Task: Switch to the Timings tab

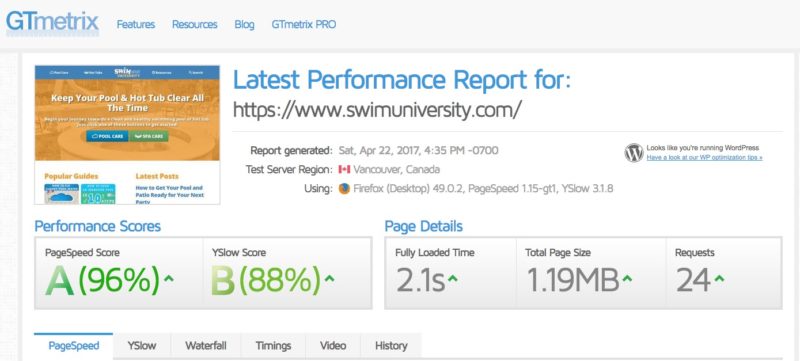Action: [x=273, y=346]
